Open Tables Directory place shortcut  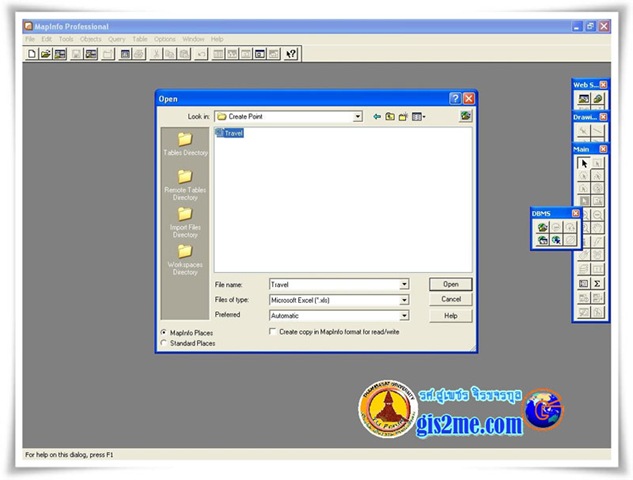point(185,145)
